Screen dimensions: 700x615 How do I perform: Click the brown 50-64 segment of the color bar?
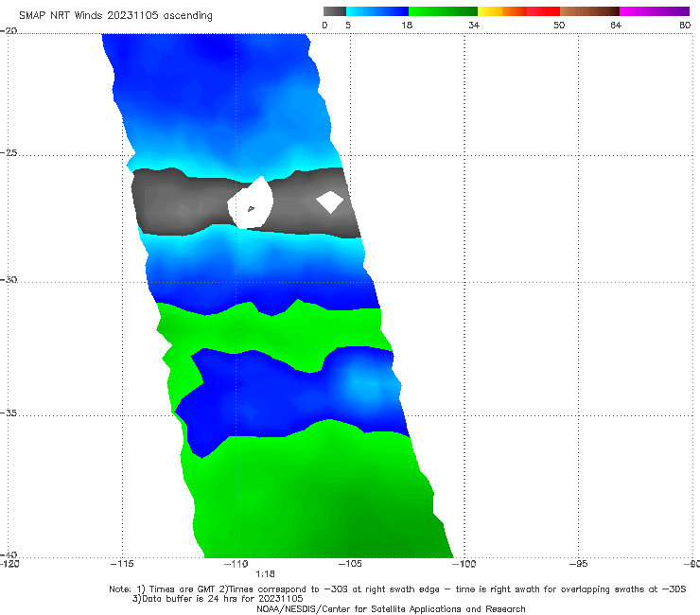pyautogui.click(x=589, y=11)
